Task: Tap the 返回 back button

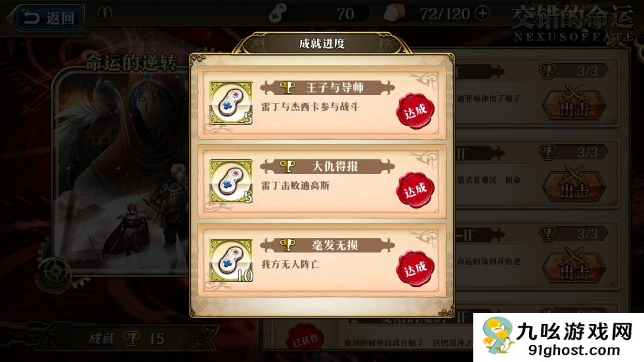Action: click(x=48, y=18)
